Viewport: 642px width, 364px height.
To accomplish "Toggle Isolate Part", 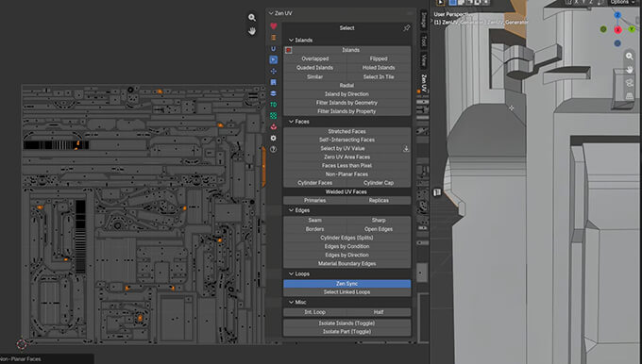I will coord(346,332).
